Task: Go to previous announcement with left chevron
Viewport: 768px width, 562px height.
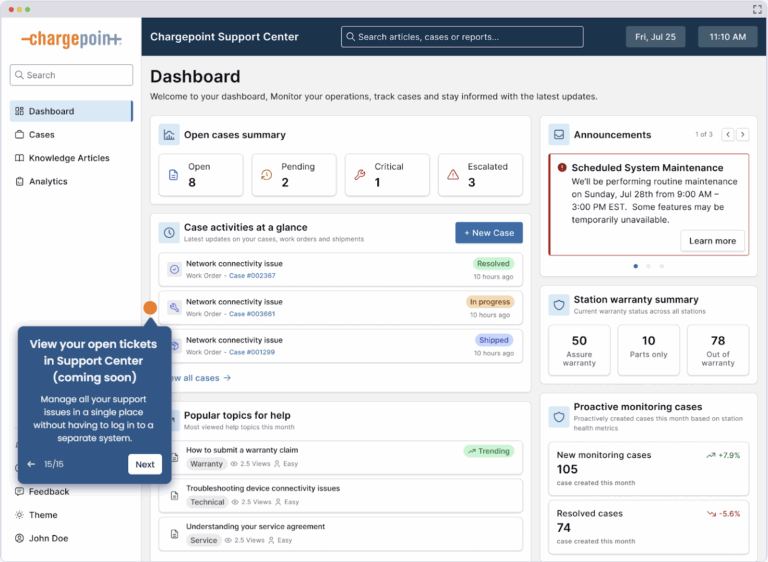Action: pos(728,134)
